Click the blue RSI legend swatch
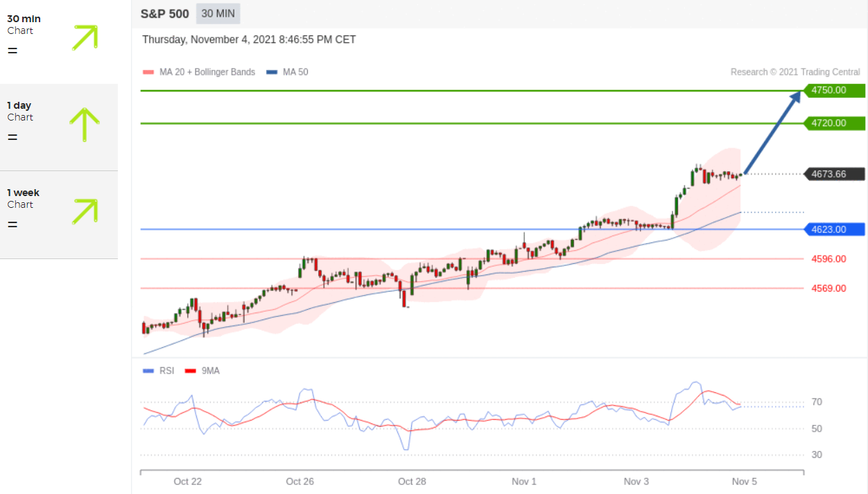Viewport: 868px width, 494px height. (x=148, y=371)
